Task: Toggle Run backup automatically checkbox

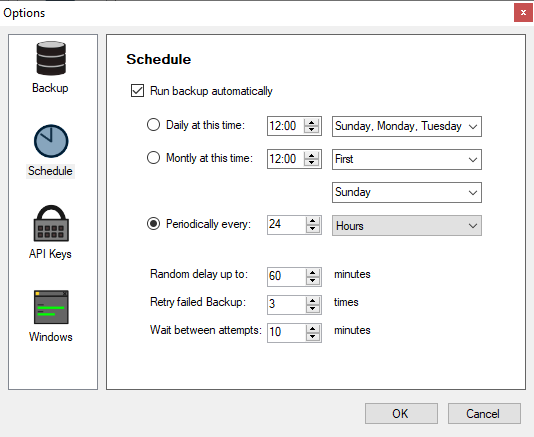Action: pos(137,91)
